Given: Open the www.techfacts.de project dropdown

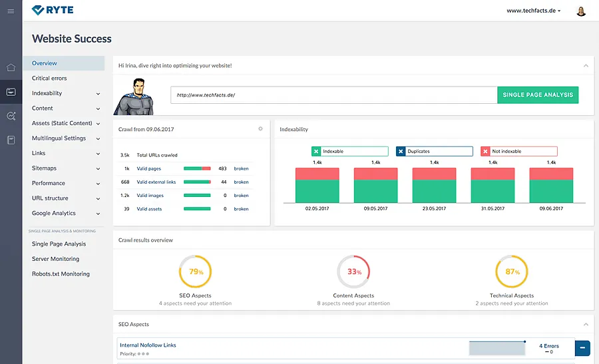Looking at the screenshot, I should (x=534, y=11).
